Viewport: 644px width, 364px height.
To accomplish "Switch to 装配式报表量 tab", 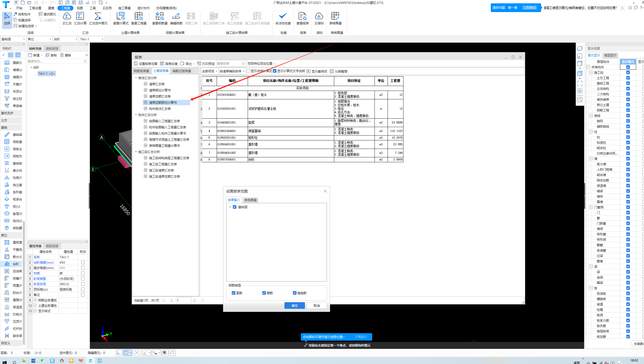I will [x=182, y=71].
